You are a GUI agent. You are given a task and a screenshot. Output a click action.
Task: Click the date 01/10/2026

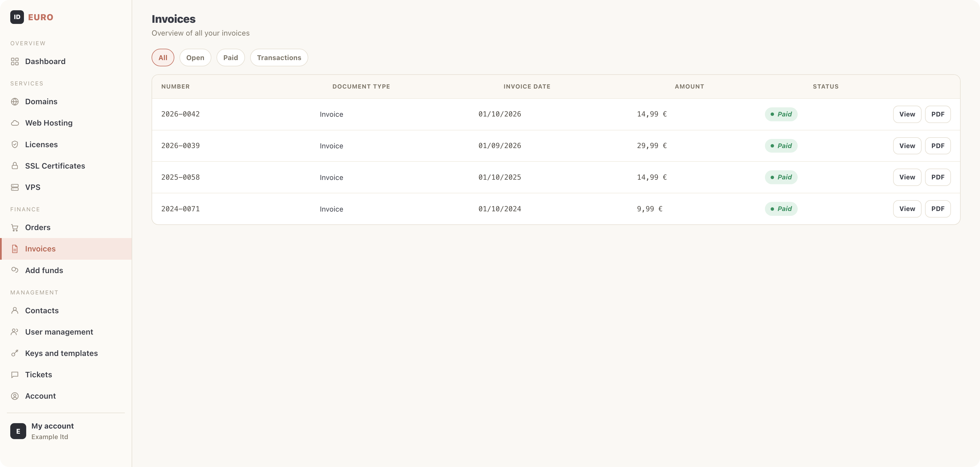(x=499, y=114)
